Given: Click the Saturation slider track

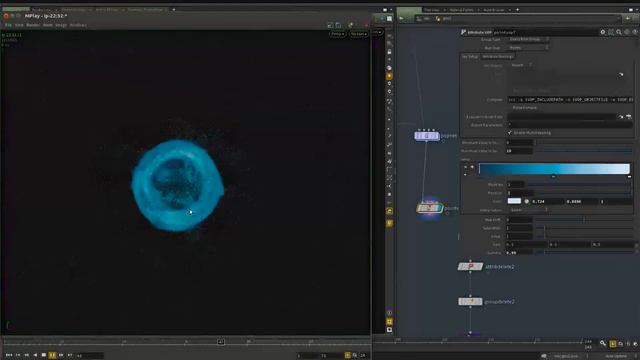Looking at the screenshot, I should click(584, 228).
